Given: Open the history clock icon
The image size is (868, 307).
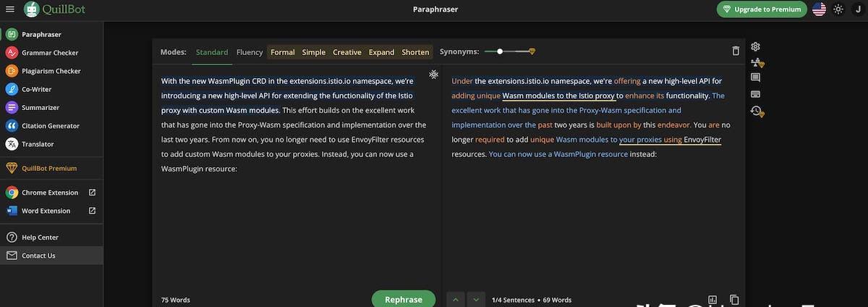Looking at the screenshot, I should (757, 112).
